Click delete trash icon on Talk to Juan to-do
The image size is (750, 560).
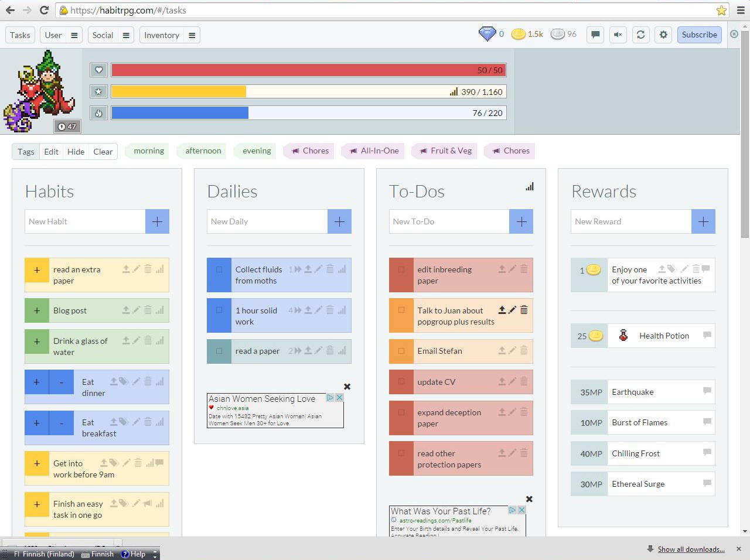[524, 310]
